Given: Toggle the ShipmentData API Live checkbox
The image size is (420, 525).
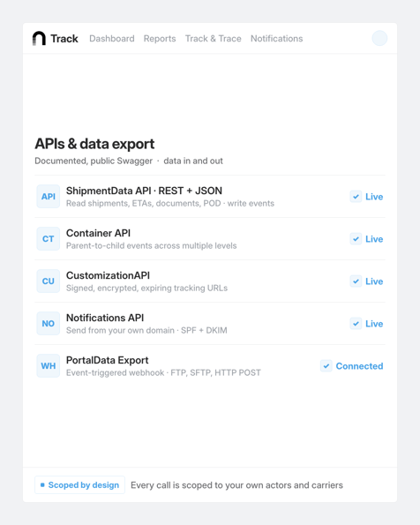Looking at the screenshot, I should click(356, 197).
